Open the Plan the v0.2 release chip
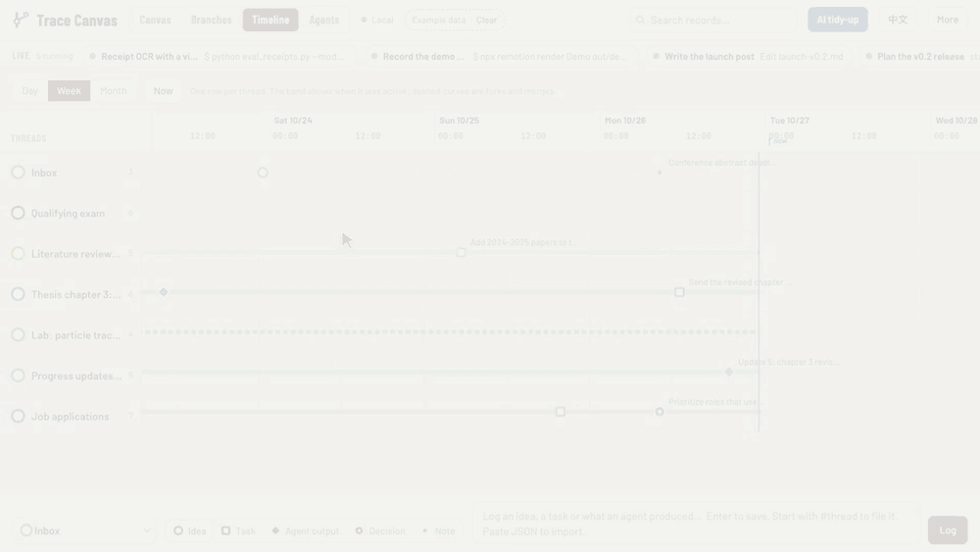 coord(919,56)
